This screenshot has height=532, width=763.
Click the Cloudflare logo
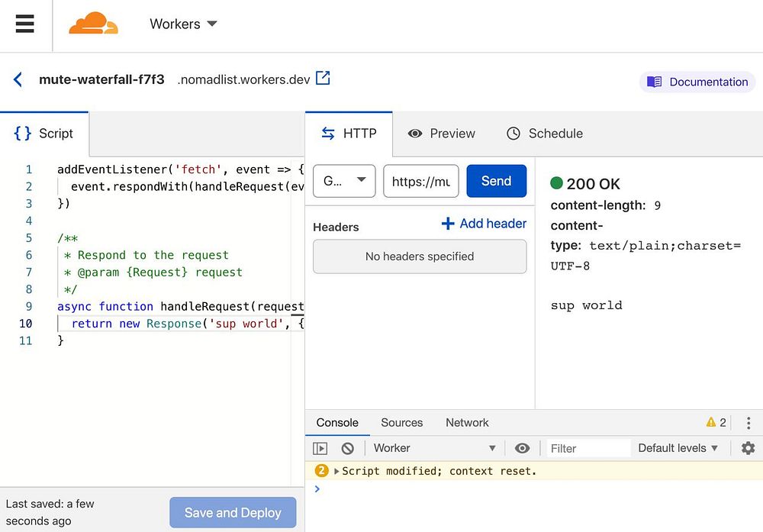(x=93, y=24)
